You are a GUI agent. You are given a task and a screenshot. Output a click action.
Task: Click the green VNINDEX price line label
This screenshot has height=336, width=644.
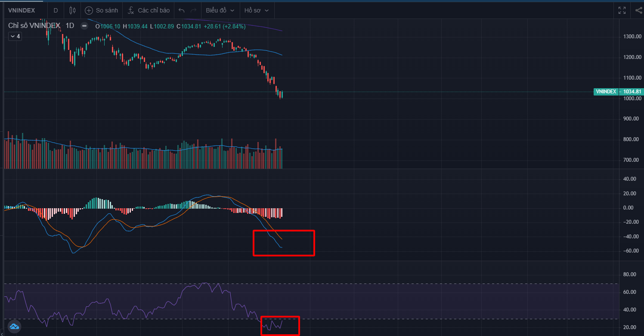[x=606, y=92]
